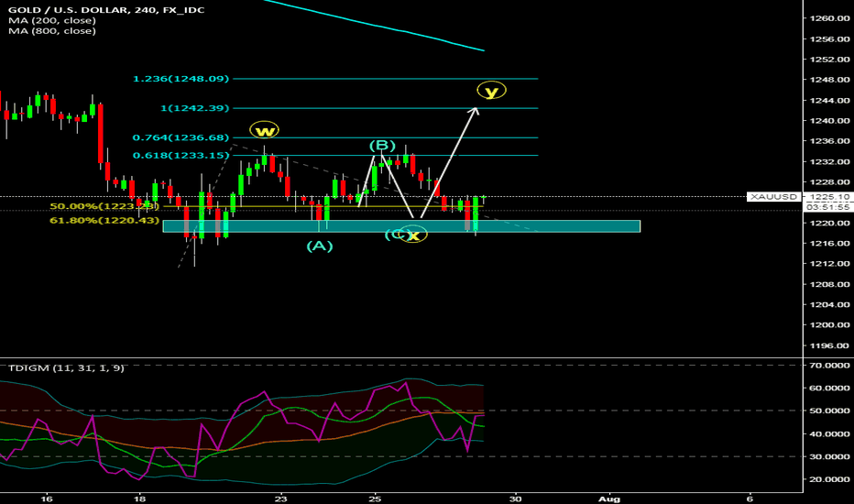Screen dimensions: 854x504
Task: Click the 0.618(1233.15) Fibonacci label
Action: click(x=181, y=155)
